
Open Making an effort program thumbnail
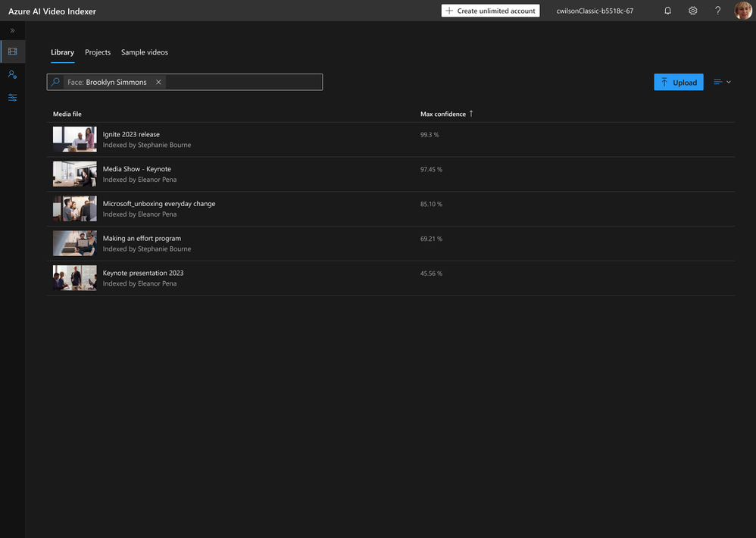(75, 243)
